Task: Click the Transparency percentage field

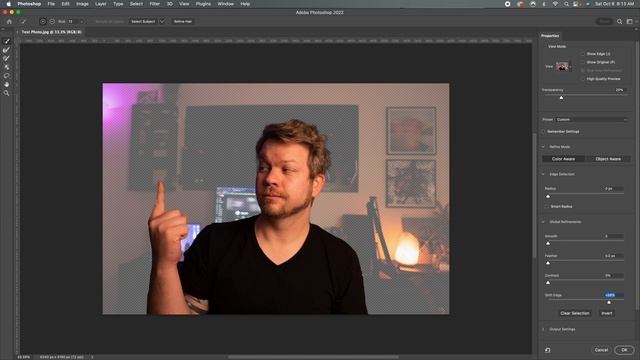Action: 620,90
